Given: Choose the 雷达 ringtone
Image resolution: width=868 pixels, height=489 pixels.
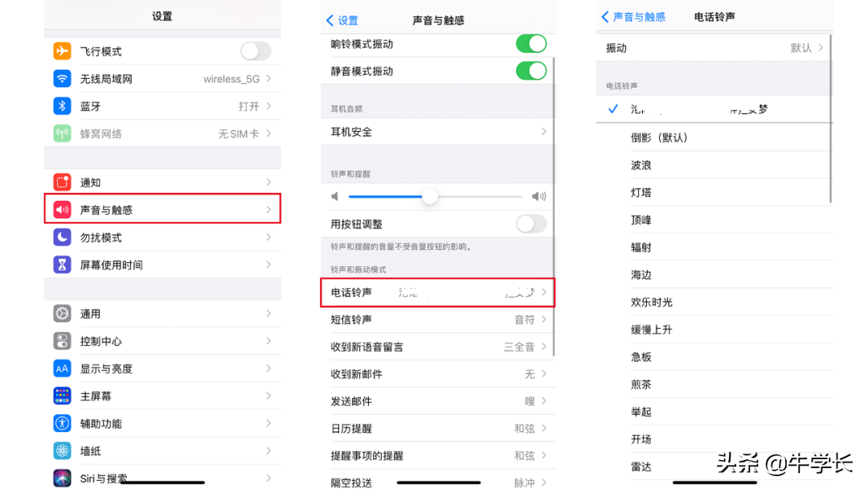Looking at the screenshot, I should [640, 466].
